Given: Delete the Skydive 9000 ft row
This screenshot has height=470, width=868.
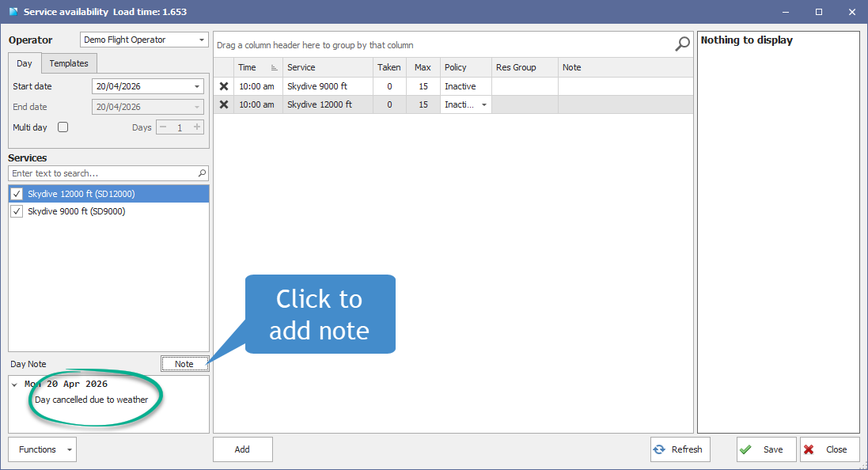Looking at the screenshot, I should point(224,86).
